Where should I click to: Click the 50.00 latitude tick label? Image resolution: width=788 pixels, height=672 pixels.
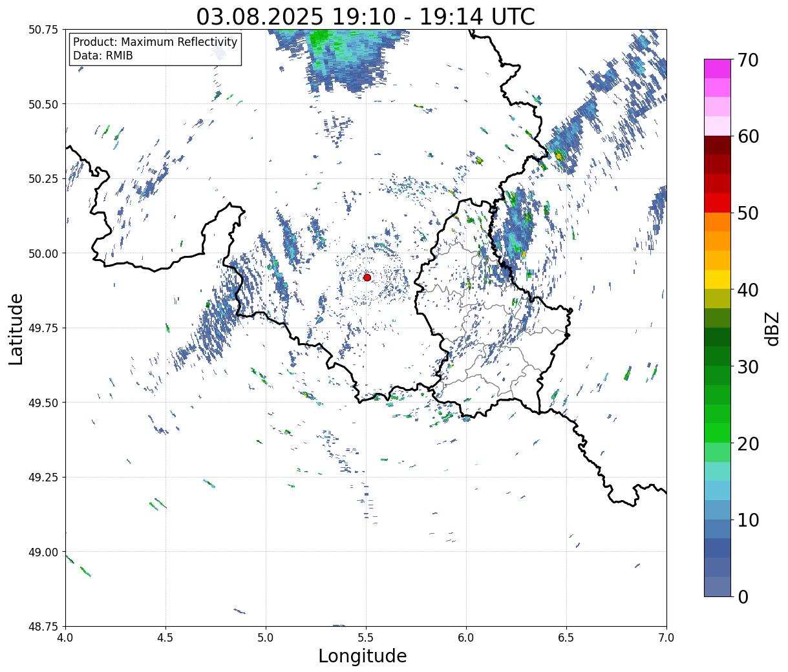tap(43, 253)
